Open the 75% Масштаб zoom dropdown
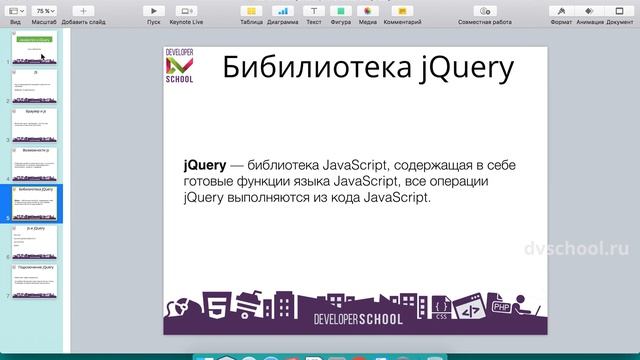 [x=44, y=11]
